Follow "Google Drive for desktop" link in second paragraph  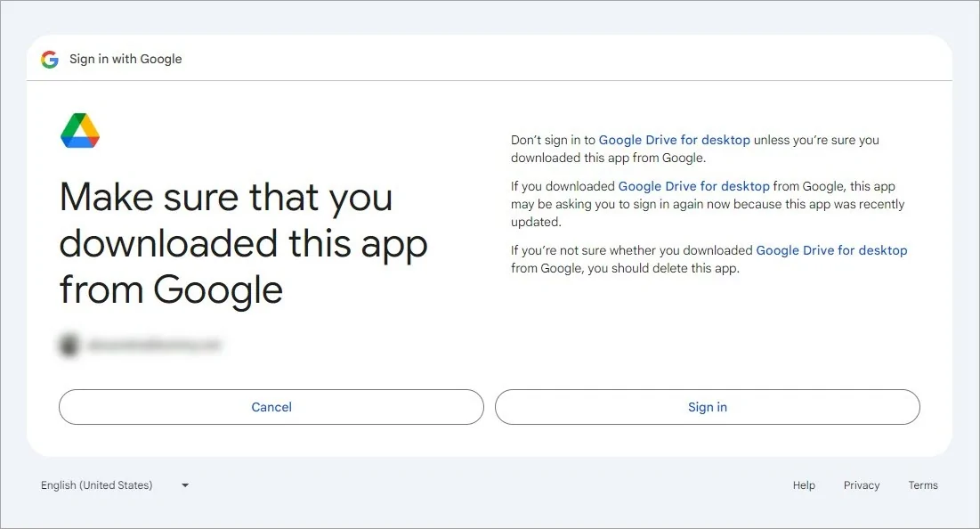693,186
